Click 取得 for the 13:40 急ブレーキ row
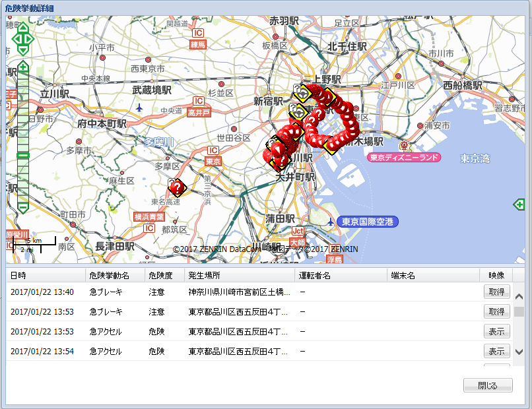 [497, 292]
